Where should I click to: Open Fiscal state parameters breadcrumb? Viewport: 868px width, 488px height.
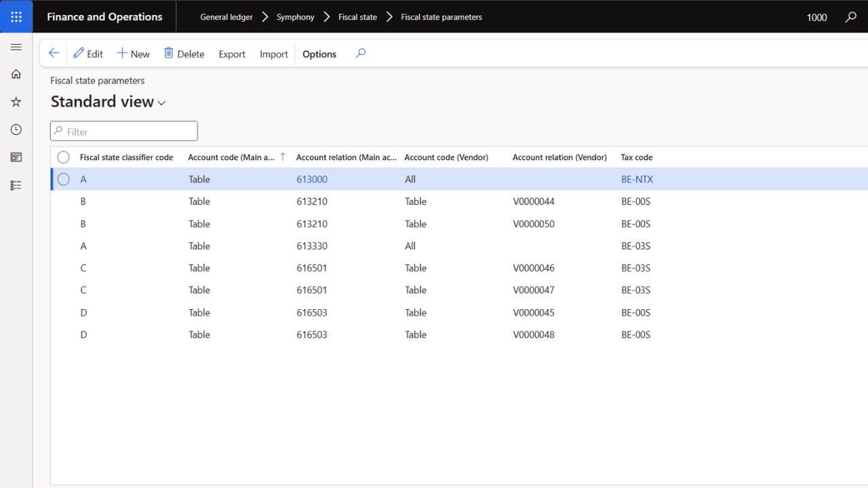click(x=441, y=17)
